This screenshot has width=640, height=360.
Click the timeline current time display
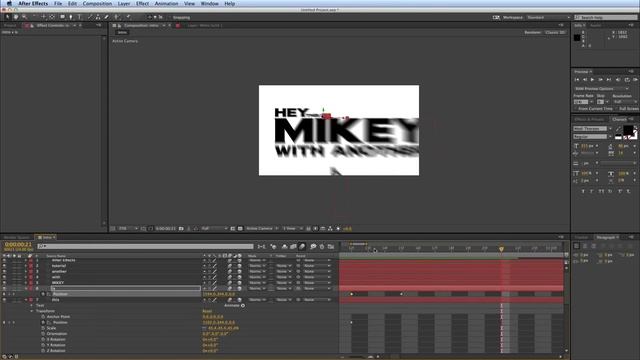point(18,244)
